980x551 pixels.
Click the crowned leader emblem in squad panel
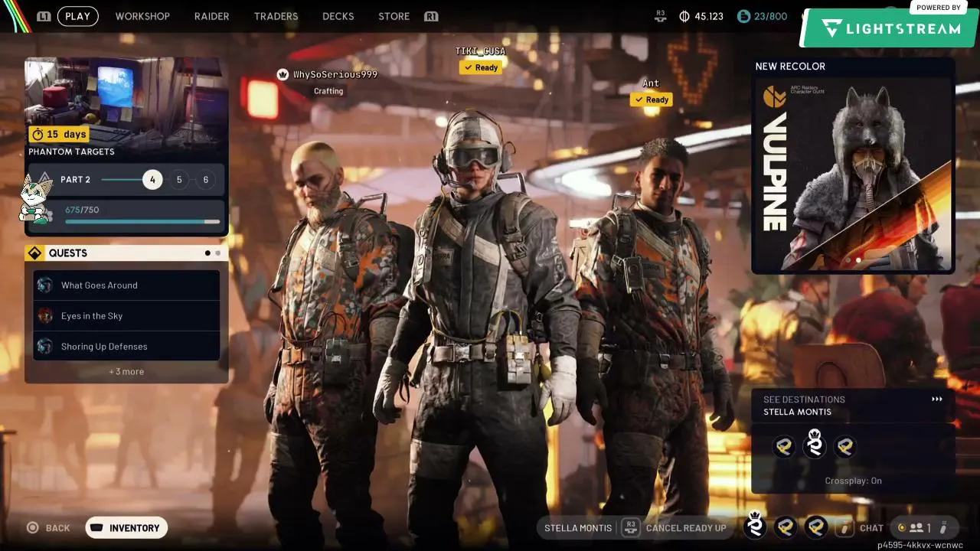[814, 444]
